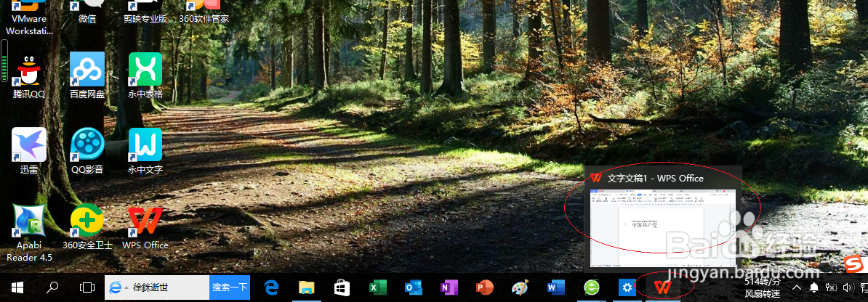Screen dimensions: 868x302
Task: Open the 永中表格 desktop icon
Action: pos(145,76)
